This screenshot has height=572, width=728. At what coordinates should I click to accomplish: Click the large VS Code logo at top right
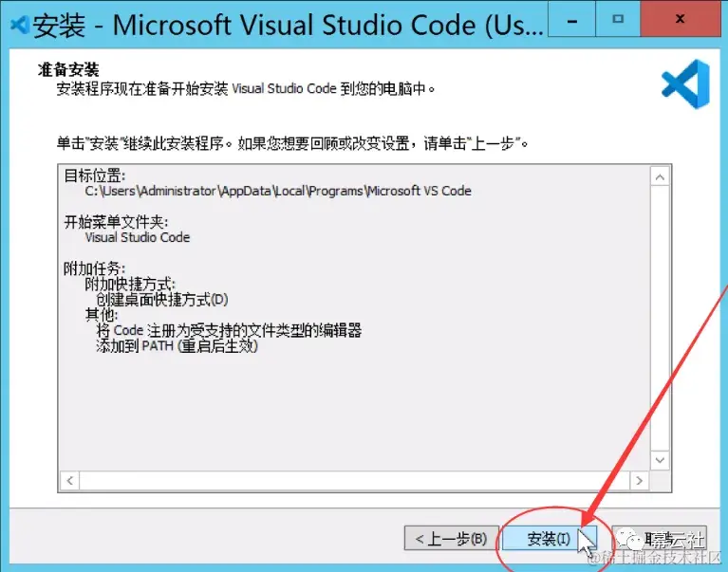pos(685,84)
